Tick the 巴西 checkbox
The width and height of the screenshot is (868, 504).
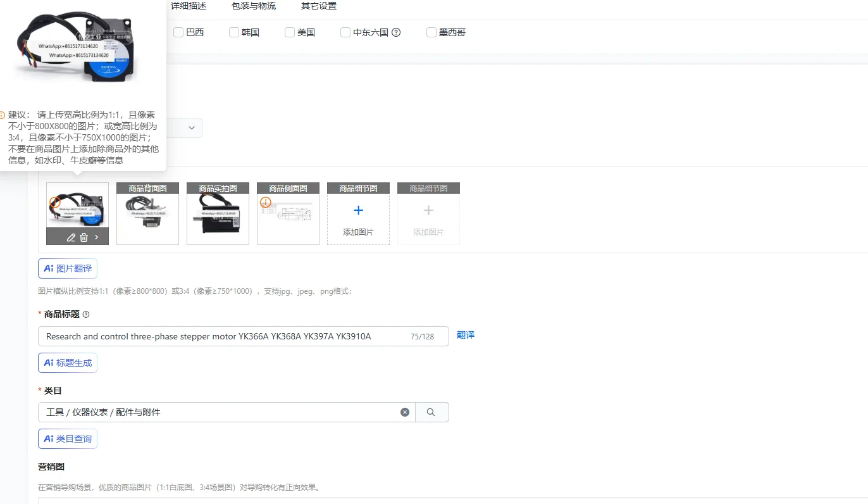[x=178, y=32]
